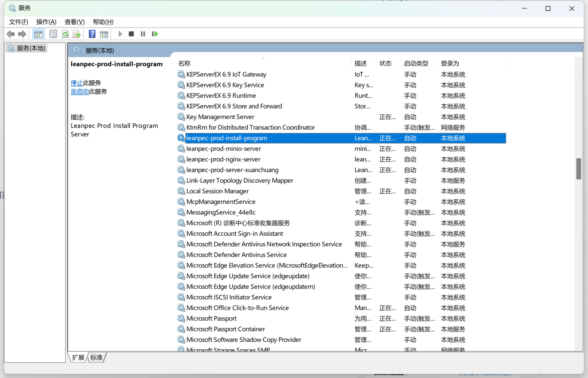588x378 pixels.
Task: Sort by the 描述 column header
Action: 364,63
